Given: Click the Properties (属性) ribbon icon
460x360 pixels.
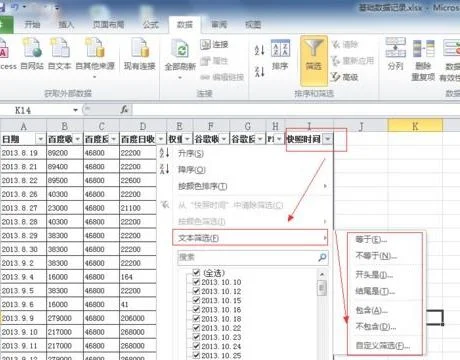Looking at the screenshot, I should 205,61.
